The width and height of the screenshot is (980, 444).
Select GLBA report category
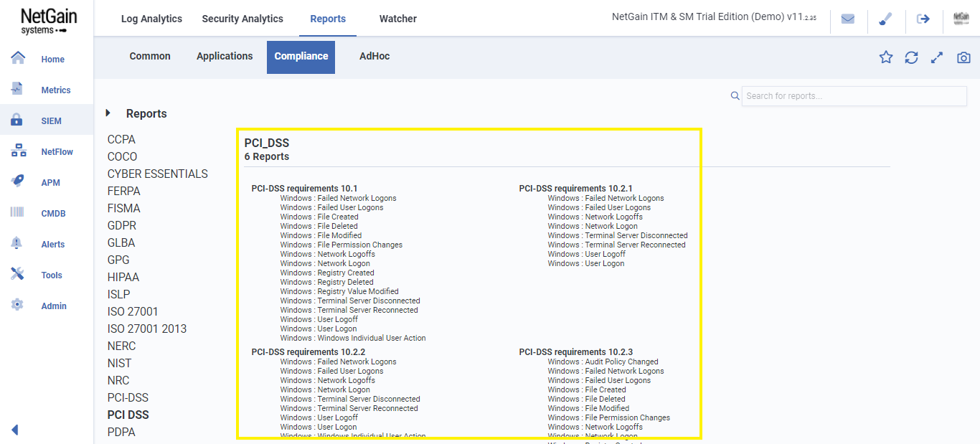click(121, 243)
